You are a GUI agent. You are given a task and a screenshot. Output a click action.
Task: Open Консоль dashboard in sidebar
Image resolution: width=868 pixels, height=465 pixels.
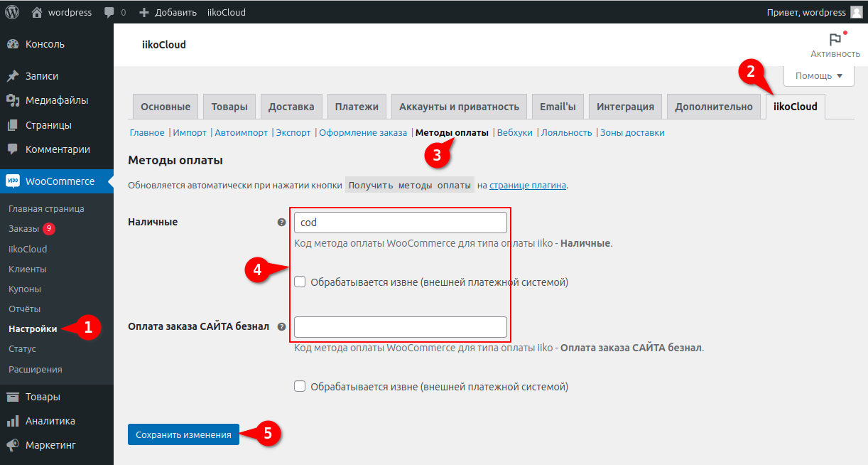coord(45,44)
